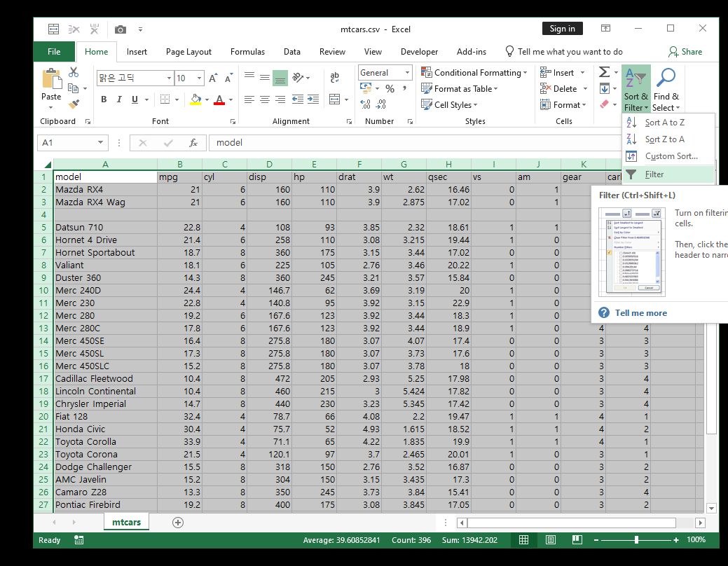
Task: Expand the Cell Styles menu
Action: click(449, 105)
